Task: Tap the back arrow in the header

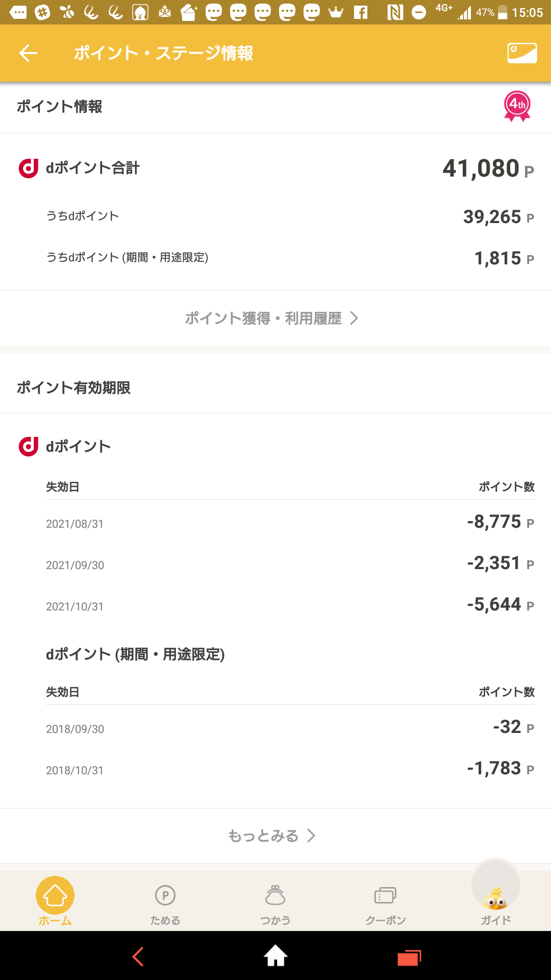Action: click(29, 53)
